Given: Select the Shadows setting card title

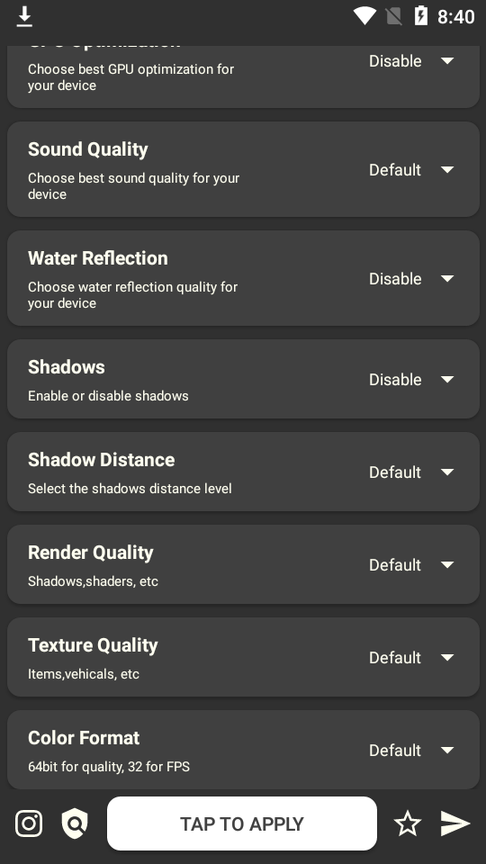Looking at the screenshot, I should (x=66, y=367).
